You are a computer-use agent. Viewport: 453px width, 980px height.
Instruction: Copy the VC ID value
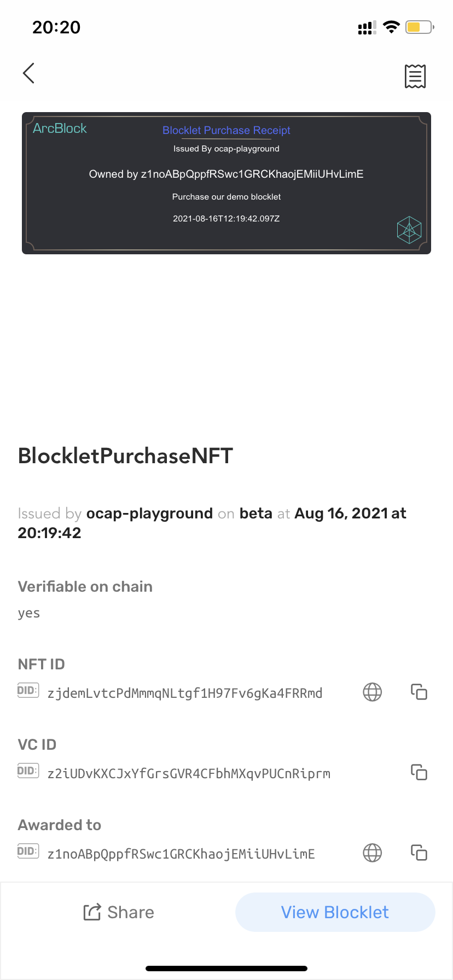[419, 773]
